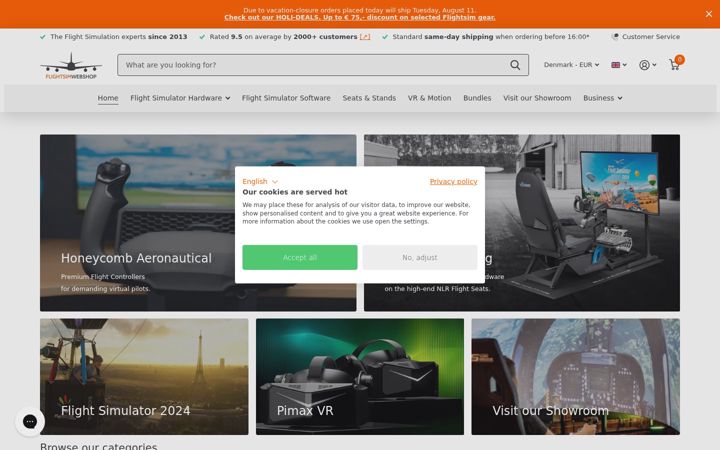Expand the Business menu
This screenshot has width=720, height=450.
click(x=602, y=98)
